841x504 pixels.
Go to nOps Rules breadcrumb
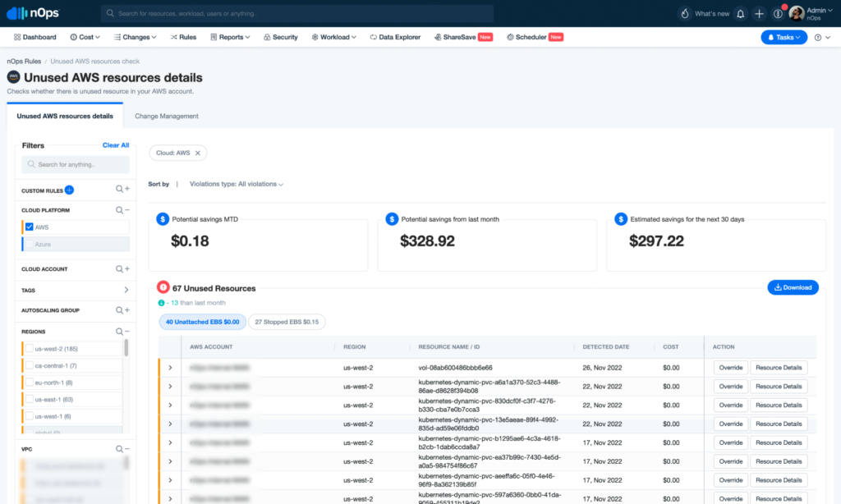[x=24, y=62]
